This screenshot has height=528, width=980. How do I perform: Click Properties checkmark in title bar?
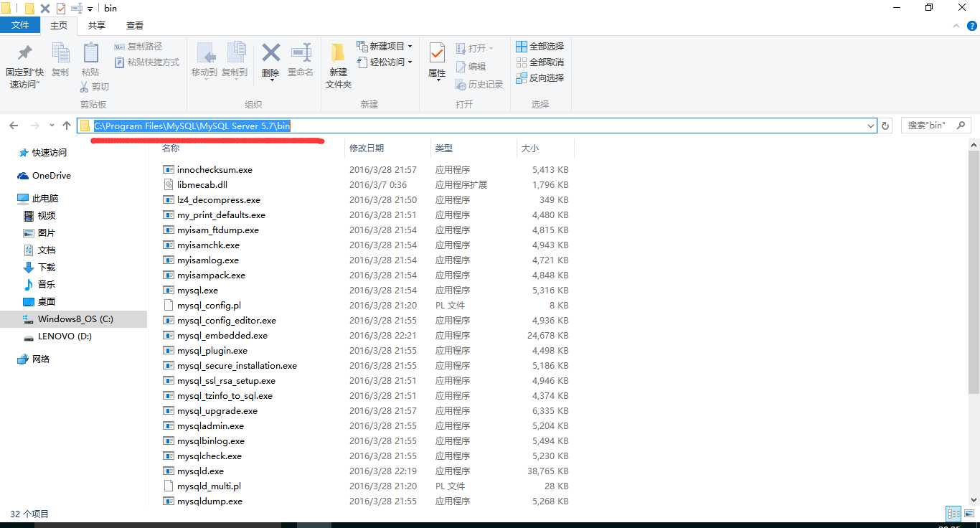[x=61, y=9]
